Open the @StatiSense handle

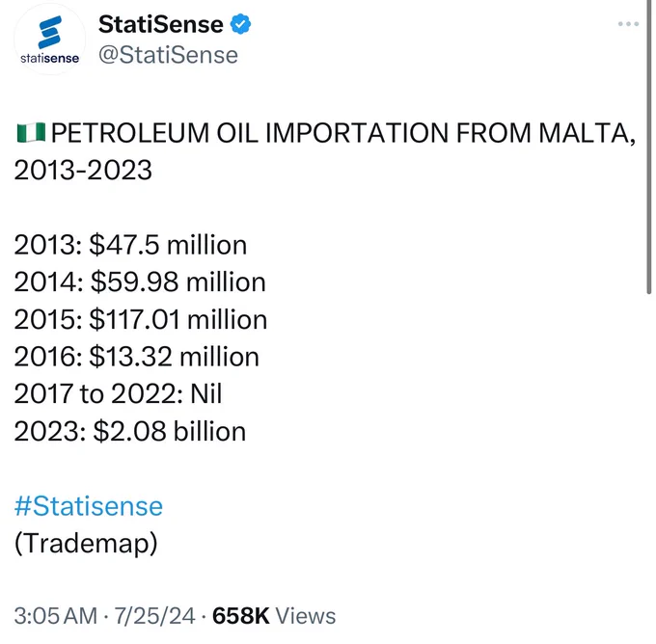tap(168, 55)
